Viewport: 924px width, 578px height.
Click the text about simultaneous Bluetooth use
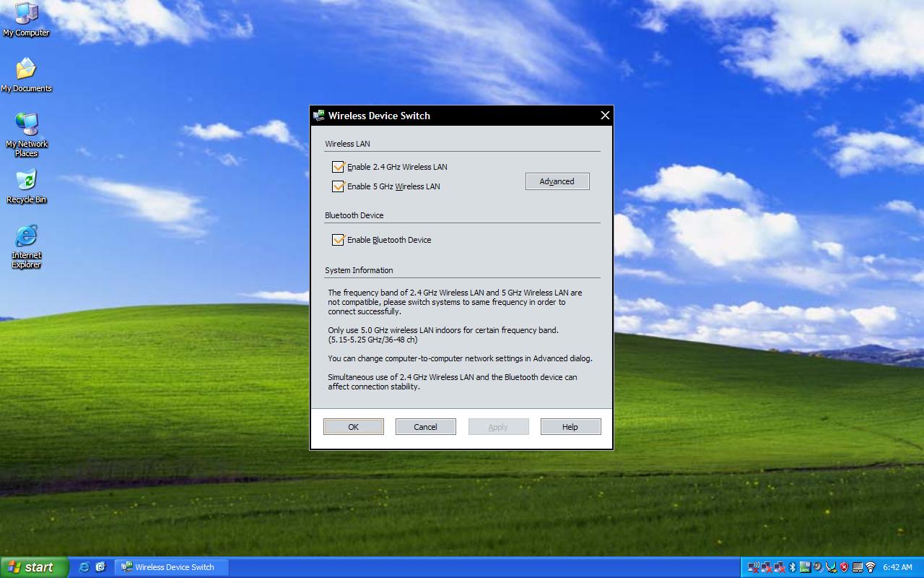453,381
